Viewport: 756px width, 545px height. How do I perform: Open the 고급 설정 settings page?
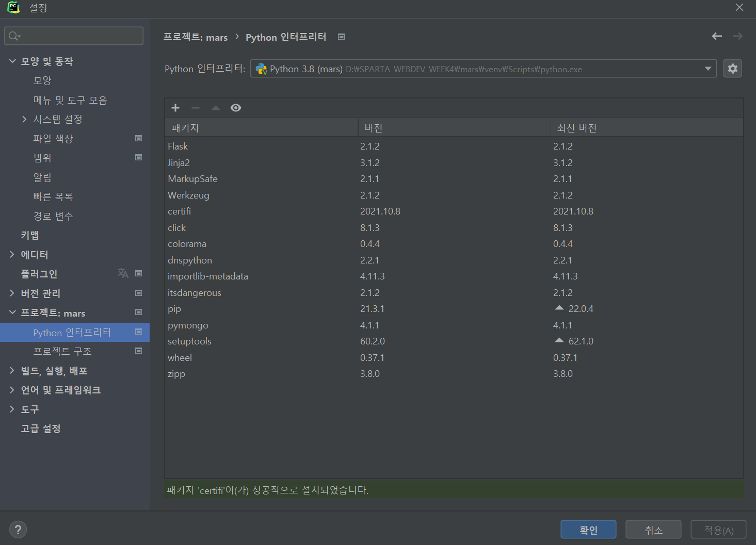(41, 428)
